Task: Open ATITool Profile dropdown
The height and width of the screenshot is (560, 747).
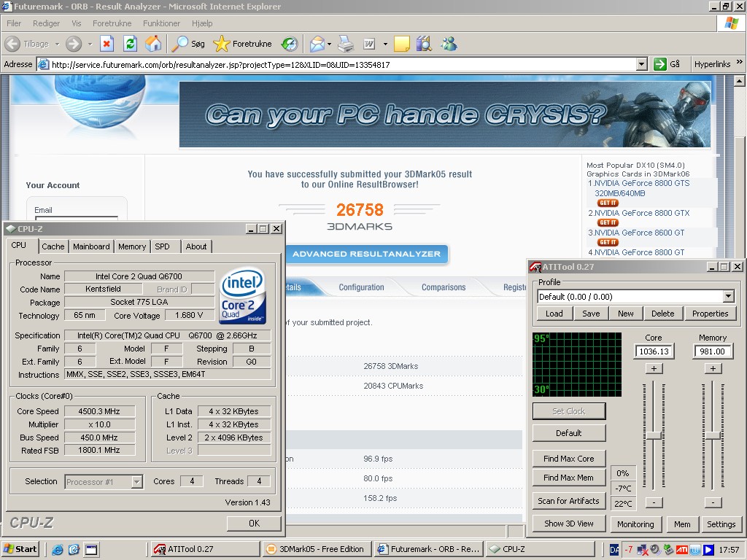Action: point(728,297)
